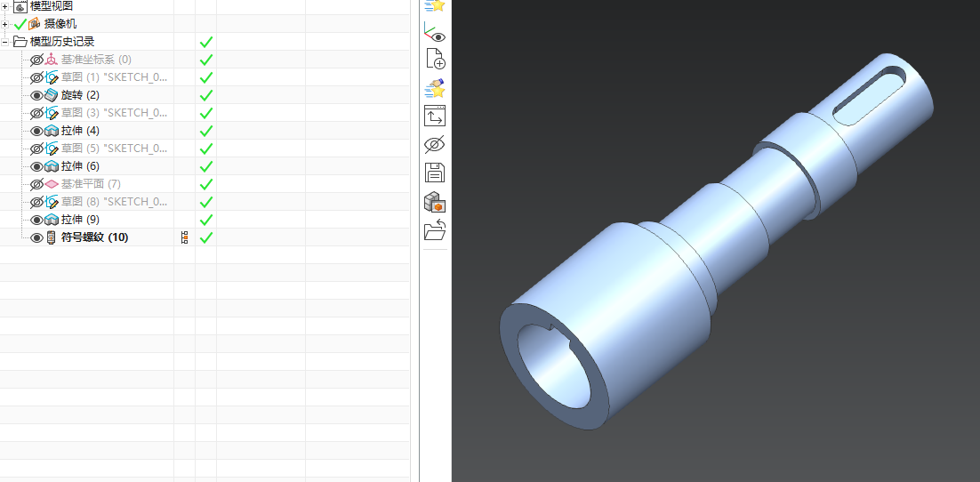Hide 旋转 (2) using its eye icon
The image size is (980, 482).
tap(36, 96)
